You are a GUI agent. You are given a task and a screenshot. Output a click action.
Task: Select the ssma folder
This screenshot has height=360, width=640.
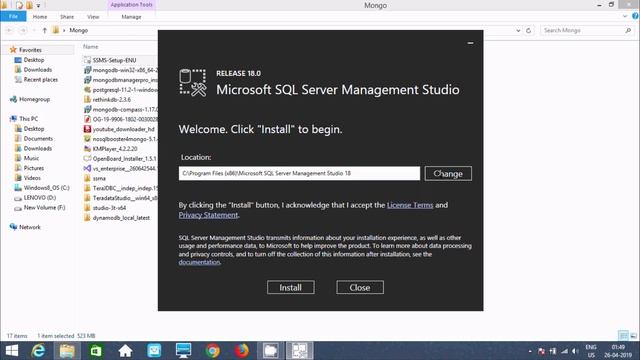click(99, 178)
